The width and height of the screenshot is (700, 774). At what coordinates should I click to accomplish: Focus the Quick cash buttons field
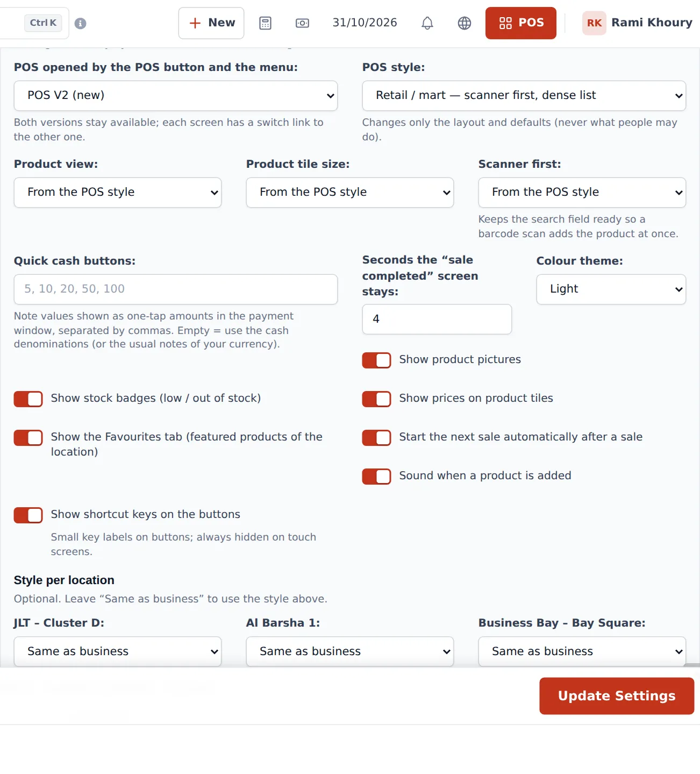(x=176, y=289)
